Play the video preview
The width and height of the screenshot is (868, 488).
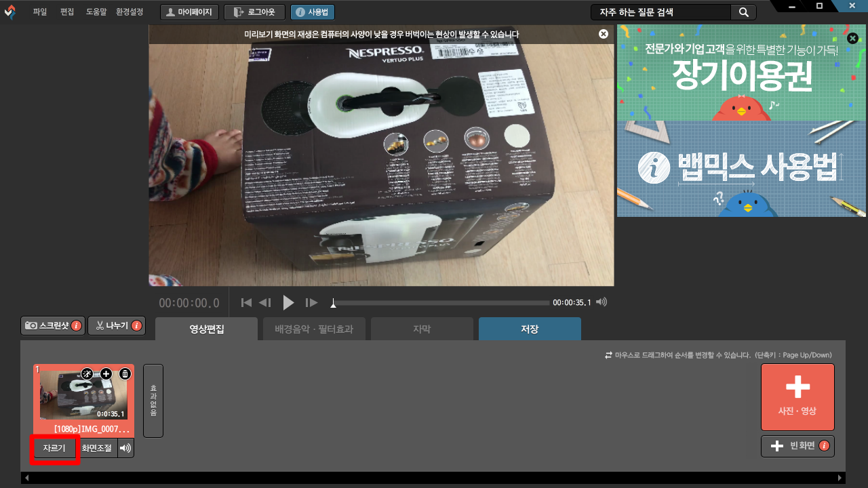[289, 302]
